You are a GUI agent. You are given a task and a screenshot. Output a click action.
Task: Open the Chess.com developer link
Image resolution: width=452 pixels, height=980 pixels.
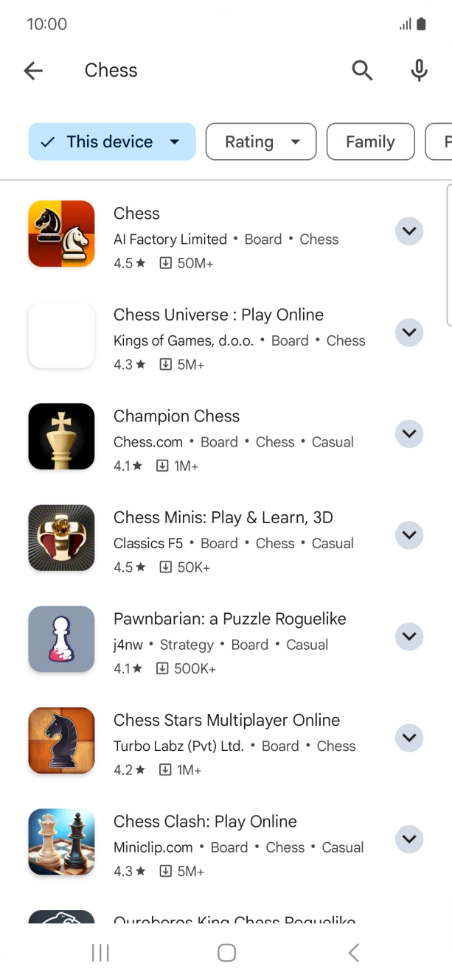(147, 441)
